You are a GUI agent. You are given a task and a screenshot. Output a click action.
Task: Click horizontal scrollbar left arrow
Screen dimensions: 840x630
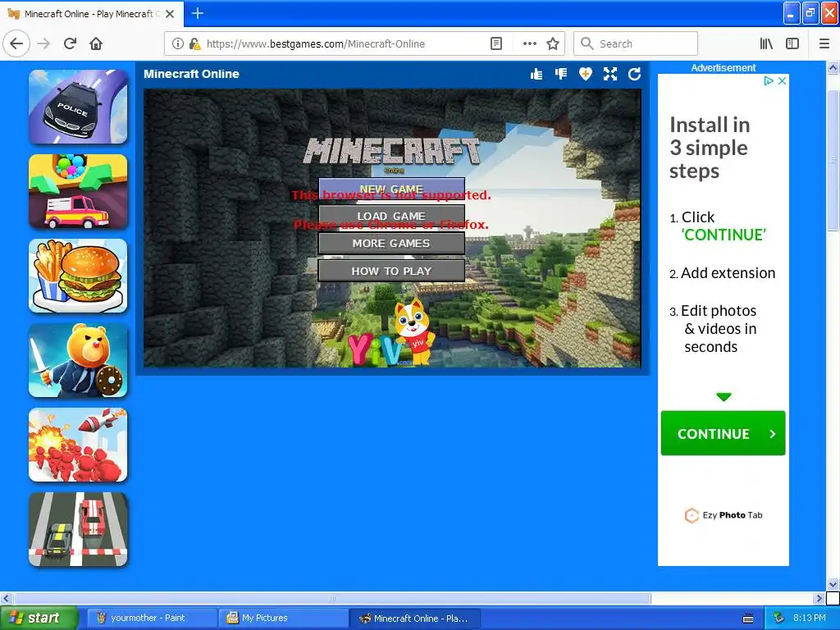pos(7,598)
